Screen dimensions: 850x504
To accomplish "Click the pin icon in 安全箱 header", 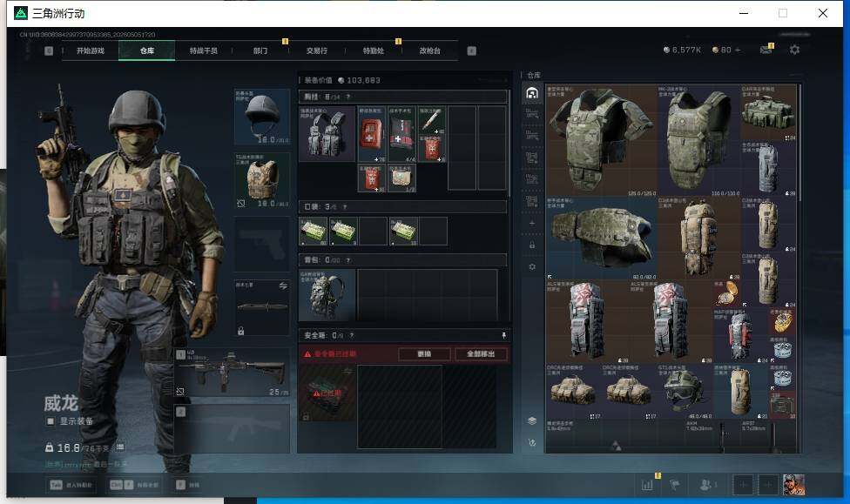I will (x=503, y=335).
